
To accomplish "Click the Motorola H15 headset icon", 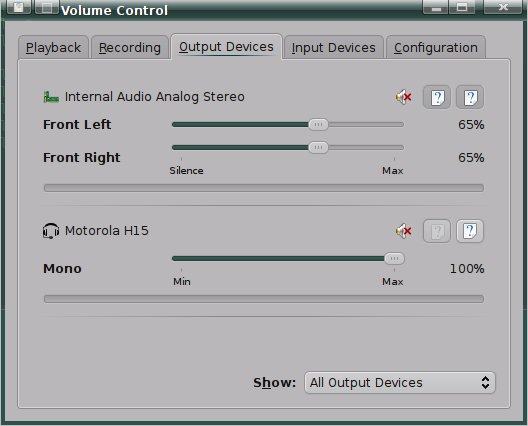I will (x=51, y=231).
